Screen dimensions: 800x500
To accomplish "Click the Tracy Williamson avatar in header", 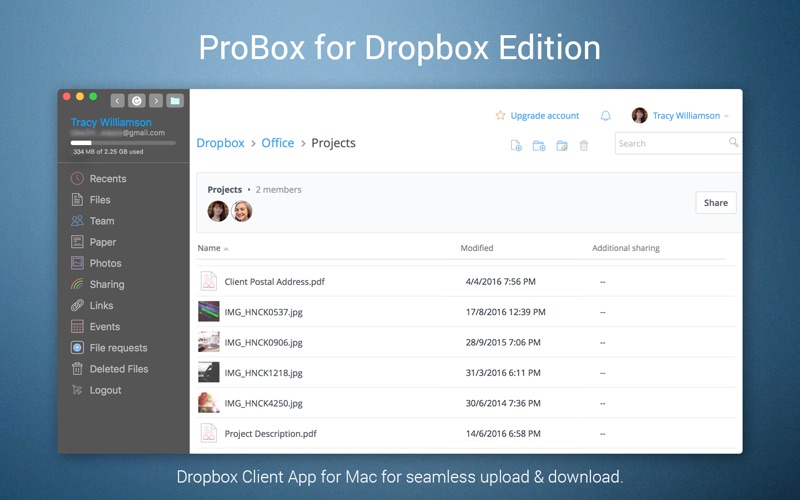I will 639,115.
